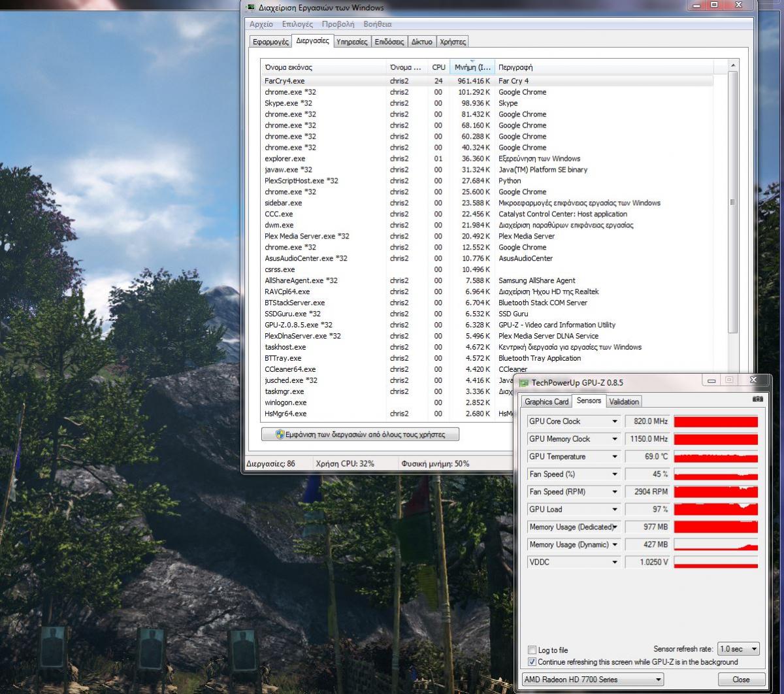
Task: Switch to Επιδόσεις tab
Action: point(389,42)
